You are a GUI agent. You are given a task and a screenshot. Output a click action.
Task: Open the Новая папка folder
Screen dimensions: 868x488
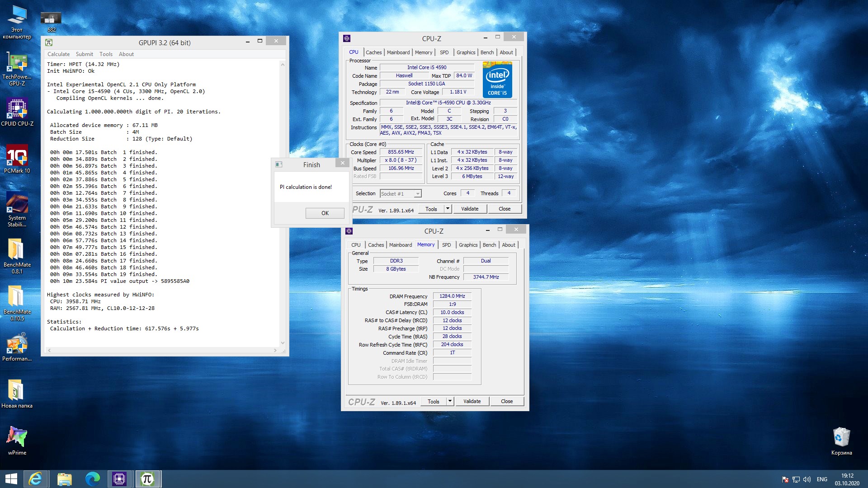click(17, 394)
